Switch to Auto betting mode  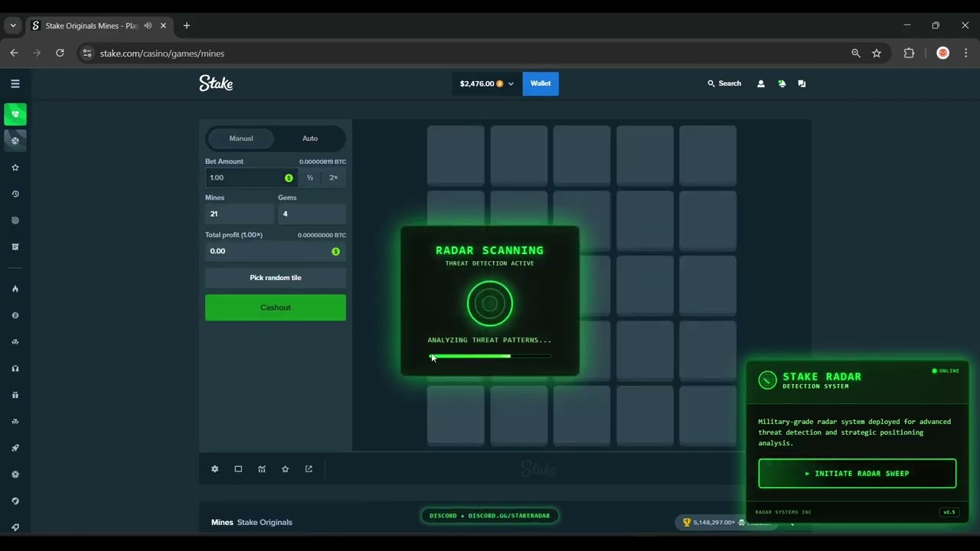pyautogui.click(x=310, y=139)
